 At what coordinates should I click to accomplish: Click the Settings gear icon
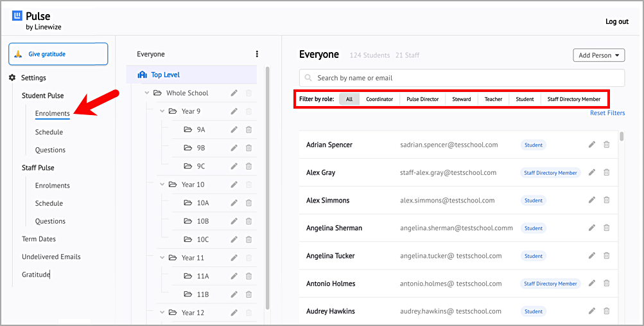12,77
